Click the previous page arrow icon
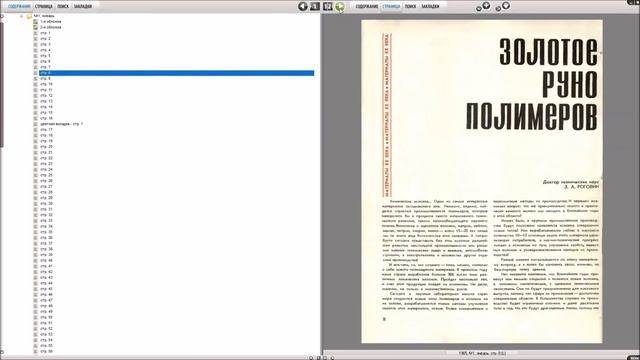The image size is (640, 360). pyautogui.click(x=302, y=6)
